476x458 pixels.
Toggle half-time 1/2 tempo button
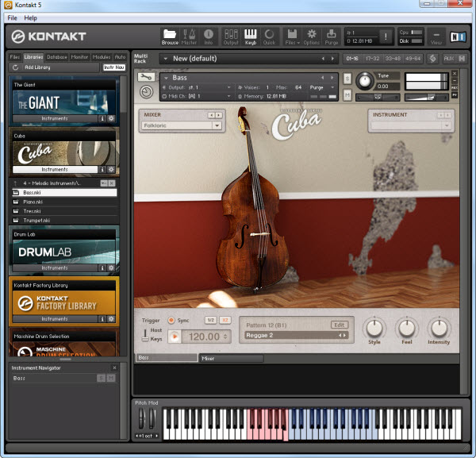pos(211,320)
